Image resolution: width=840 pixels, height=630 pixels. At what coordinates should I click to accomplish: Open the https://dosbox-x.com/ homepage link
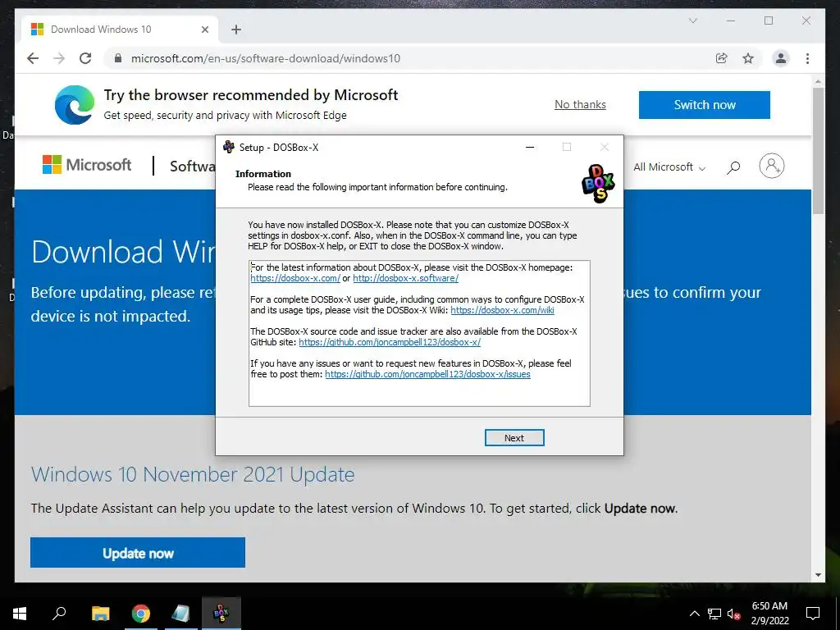click(x=295, y=278)
